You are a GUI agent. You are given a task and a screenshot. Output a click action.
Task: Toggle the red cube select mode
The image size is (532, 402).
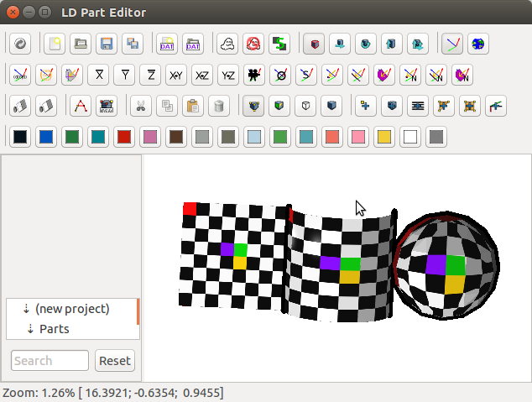[314, 44]
